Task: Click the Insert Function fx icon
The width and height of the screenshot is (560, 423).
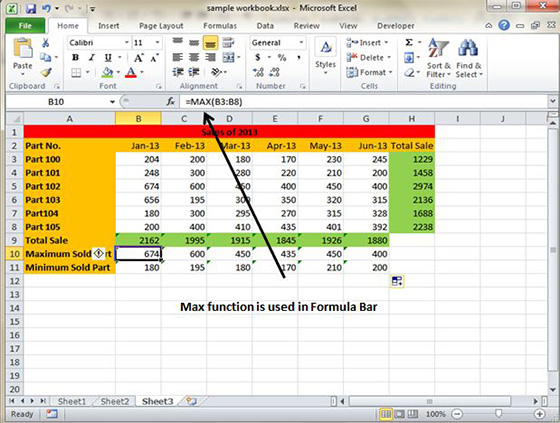Action: pyautogui.click(x=171, y=102)
